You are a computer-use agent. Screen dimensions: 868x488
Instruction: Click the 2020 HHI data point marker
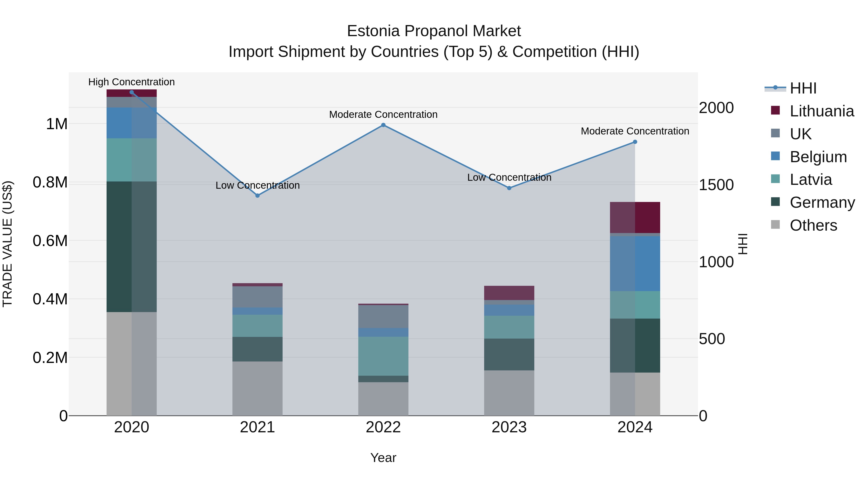pos(132,92)
